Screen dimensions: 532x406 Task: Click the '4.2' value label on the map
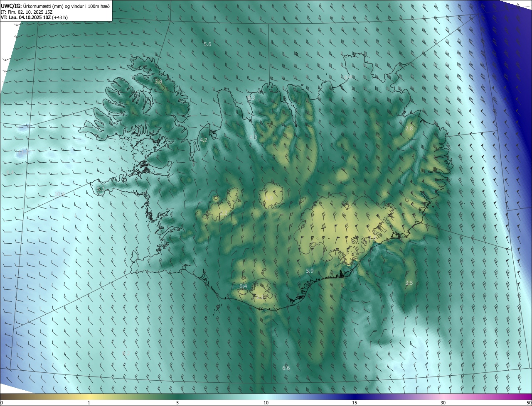point(204,140)
